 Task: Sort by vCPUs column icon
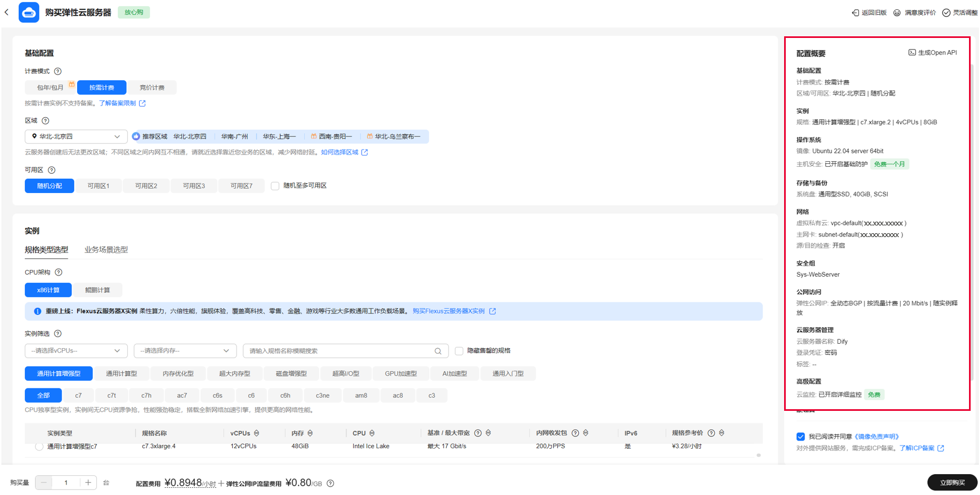click(256, 433)
